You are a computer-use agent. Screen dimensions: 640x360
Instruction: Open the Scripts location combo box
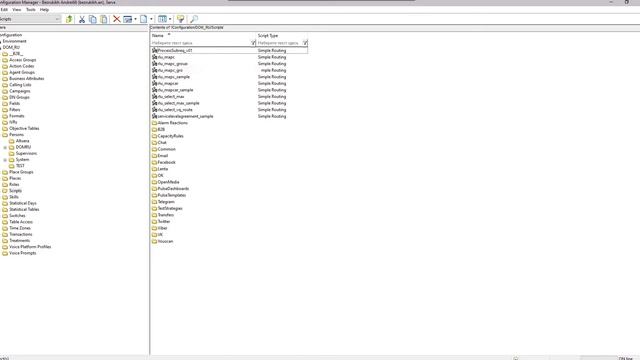click(30, 19)
